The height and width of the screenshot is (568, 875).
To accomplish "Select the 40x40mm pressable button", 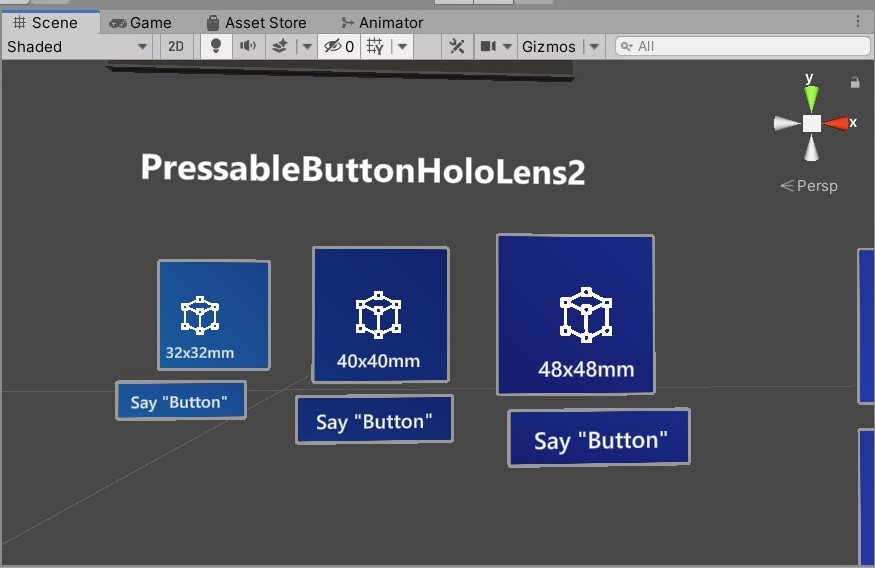I will click(x=381, y=315).
